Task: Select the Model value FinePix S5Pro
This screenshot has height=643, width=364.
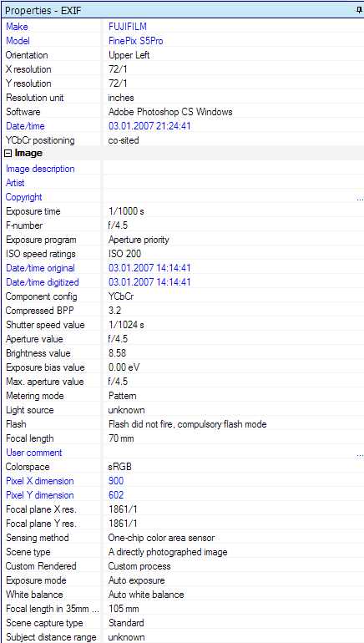Action: click(136, 41)
